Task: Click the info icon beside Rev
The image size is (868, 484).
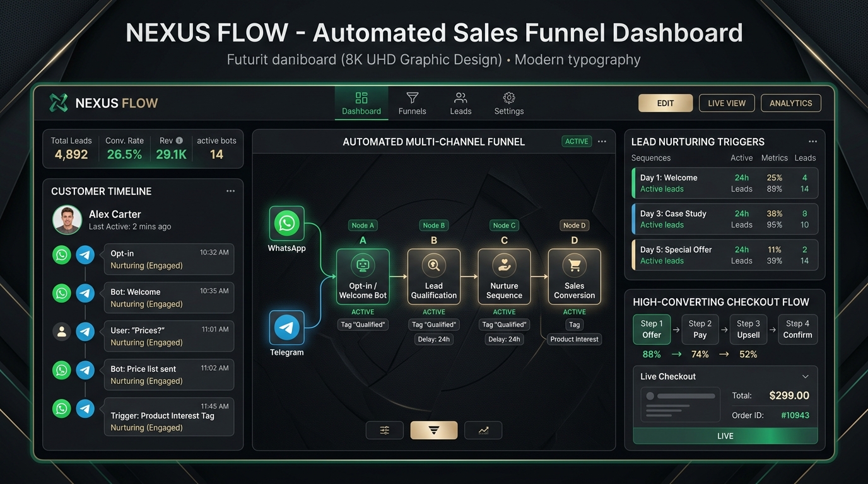Action: click(x=179, y=141)
